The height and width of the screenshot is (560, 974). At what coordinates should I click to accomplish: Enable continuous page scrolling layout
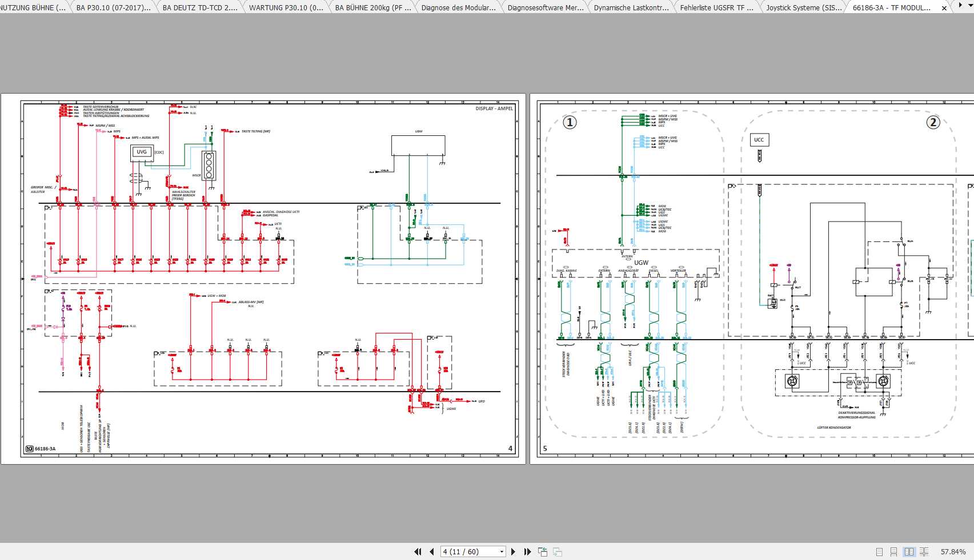(x=893, y=552)
